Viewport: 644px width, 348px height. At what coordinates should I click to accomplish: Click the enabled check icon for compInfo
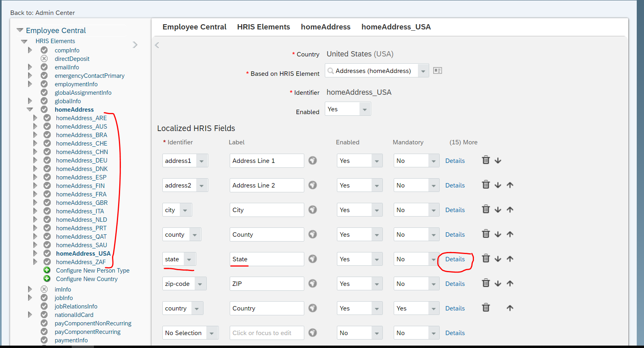[x=44, y=50]
